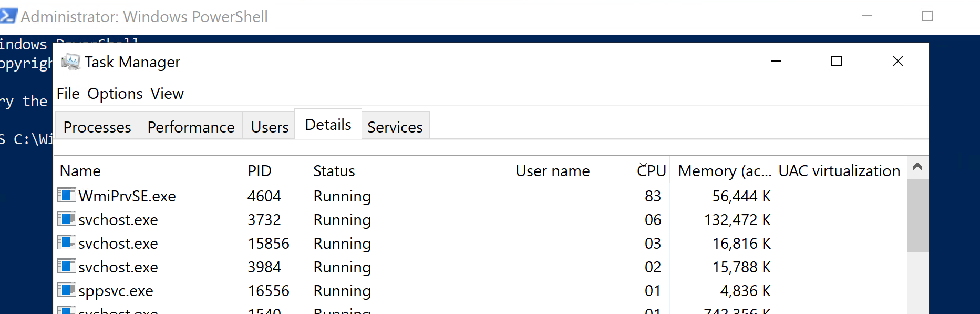Click the icon of svchost.exe PID 3984
Image resolution: width=980 pixels, height=314 pixels.
pyautogui.click(x=67, y=266)
